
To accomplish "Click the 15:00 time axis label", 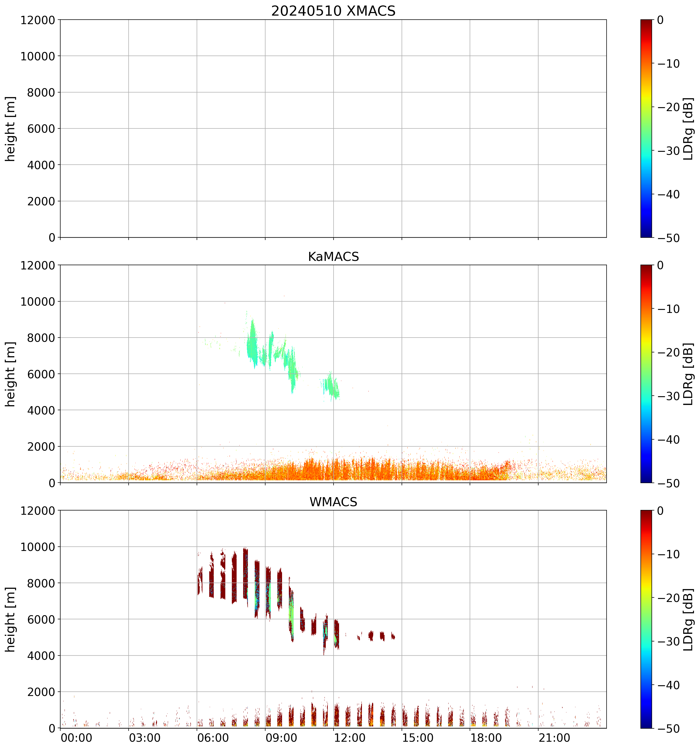I will pos(418,738).
